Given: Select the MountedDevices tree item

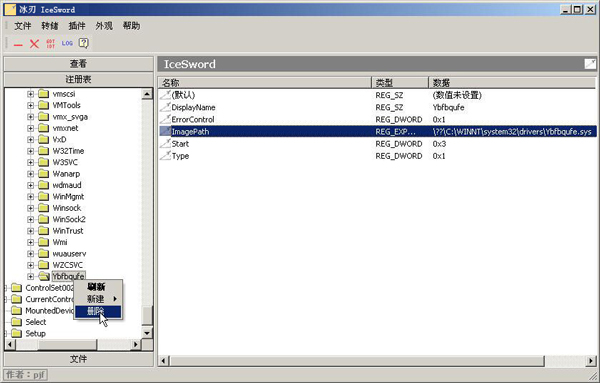Looking at the screenshot, I should tap(49, 311).
